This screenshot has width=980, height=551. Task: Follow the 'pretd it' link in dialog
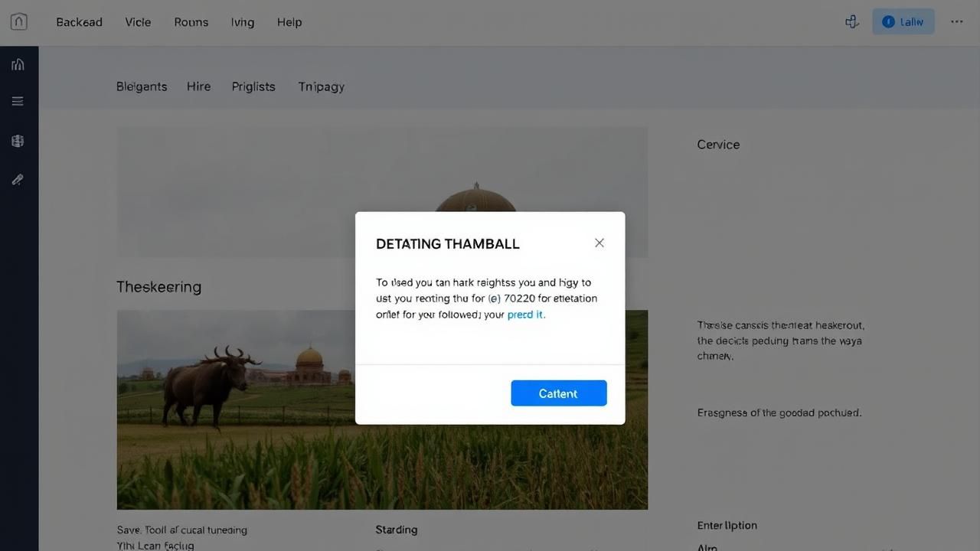click(526, 315)
